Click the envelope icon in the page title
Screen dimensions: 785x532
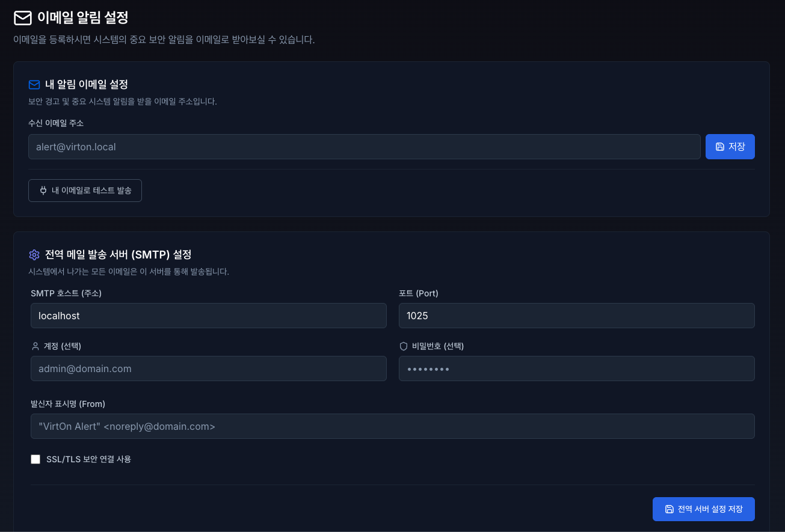[23, 18]
